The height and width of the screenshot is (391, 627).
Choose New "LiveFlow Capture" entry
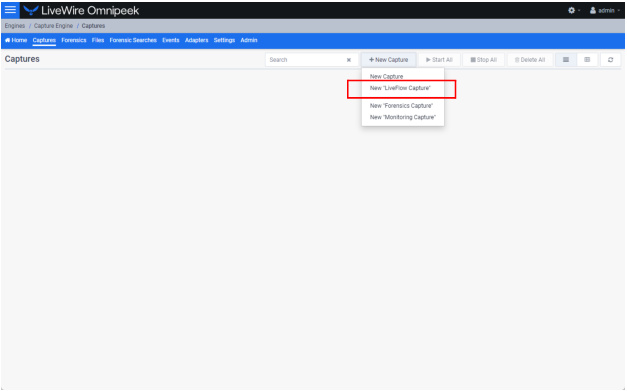click(403, 88)
